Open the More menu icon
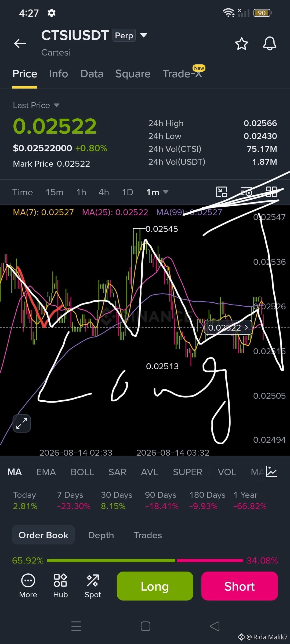The image size is (290, 644). point(28,586)
